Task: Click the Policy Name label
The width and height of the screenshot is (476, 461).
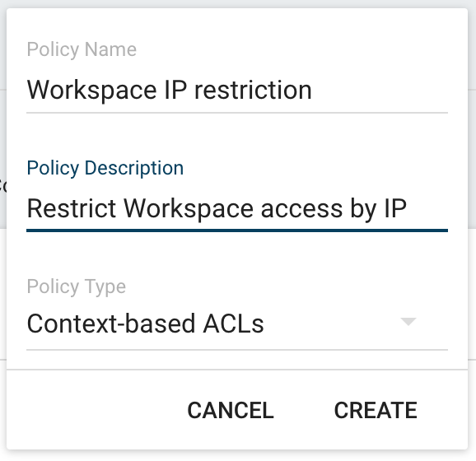Action: (x=82, y=49)
